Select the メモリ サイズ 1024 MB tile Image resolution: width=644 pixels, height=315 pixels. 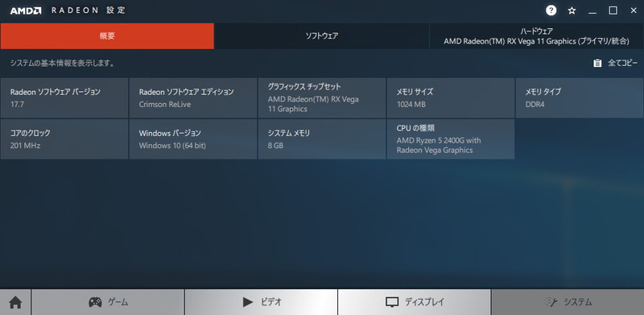pos(451,97)
